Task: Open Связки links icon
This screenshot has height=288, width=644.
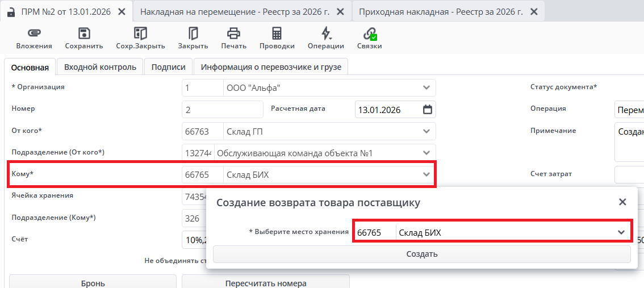Action: (370, 34)
